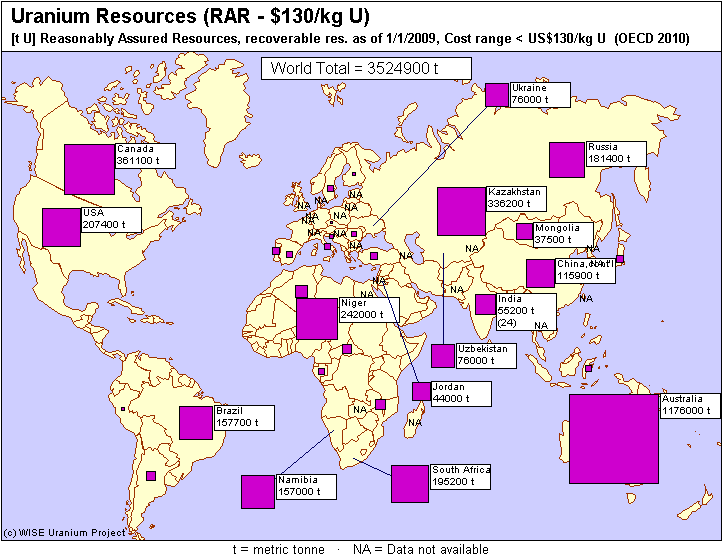The image size is (723, 558).
Task: Click Ukraine's small magenta square
Action: pyautogui.click(x=496, y=94)
